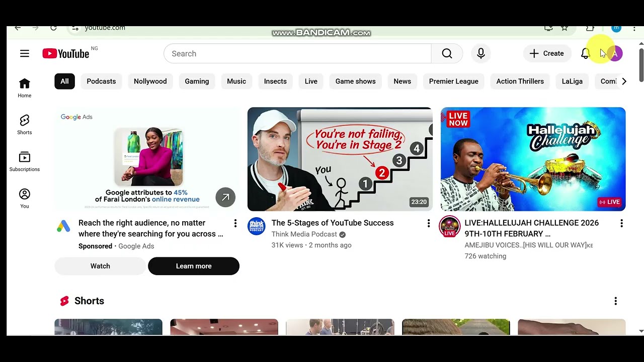Click Think Media Podcast channel avatar
Screen dimensions: 644x362
(257, 226)
